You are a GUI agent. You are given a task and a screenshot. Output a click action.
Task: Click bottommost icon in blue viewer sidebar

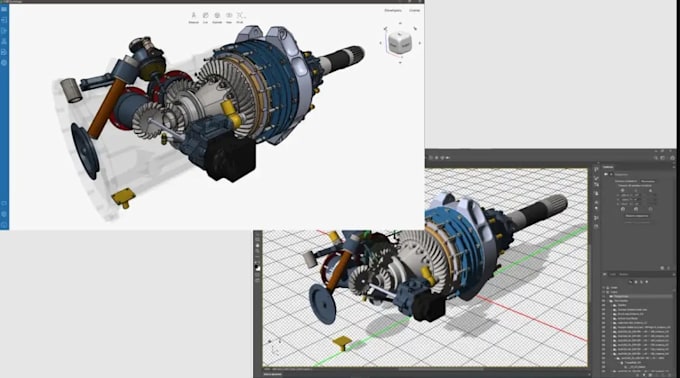[4, 224]
